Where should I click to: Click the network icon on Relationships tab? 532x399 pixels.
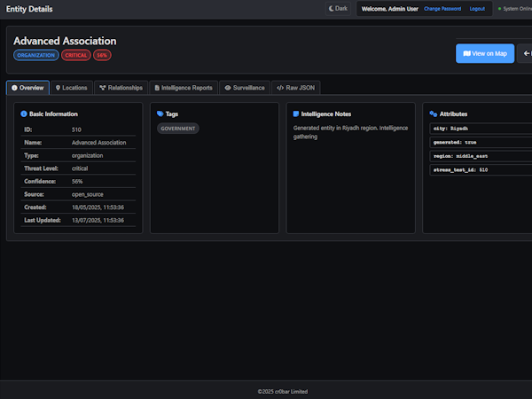point(103,88)
